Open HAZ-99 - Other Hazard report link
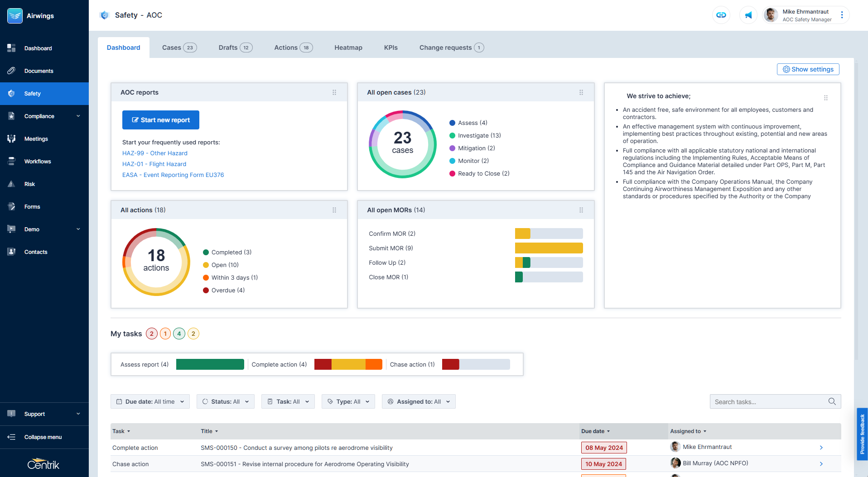The height and width of the screenshot is (477, 868). pyautogui.click(x=155, y=153)
